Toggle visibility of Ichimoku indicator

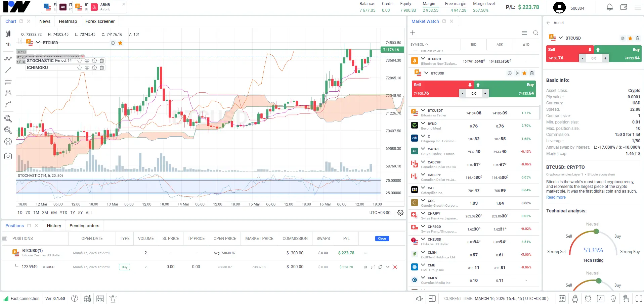87,68
